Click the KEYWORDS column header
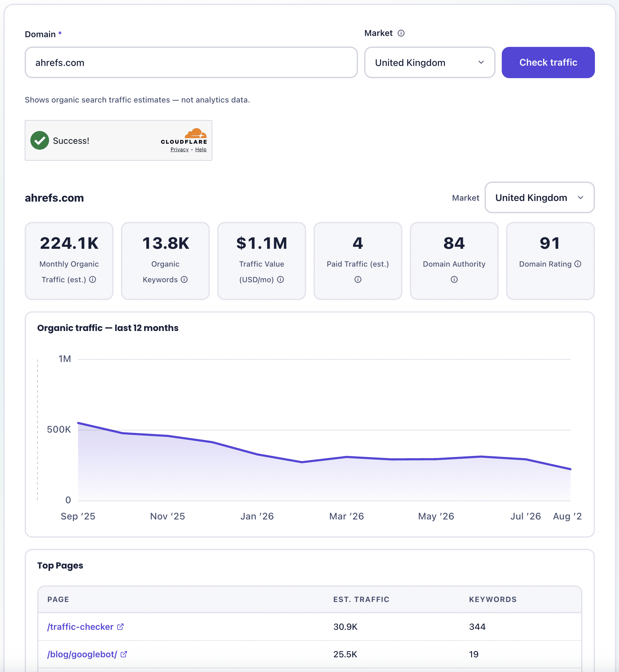 [x=493, y=599]
